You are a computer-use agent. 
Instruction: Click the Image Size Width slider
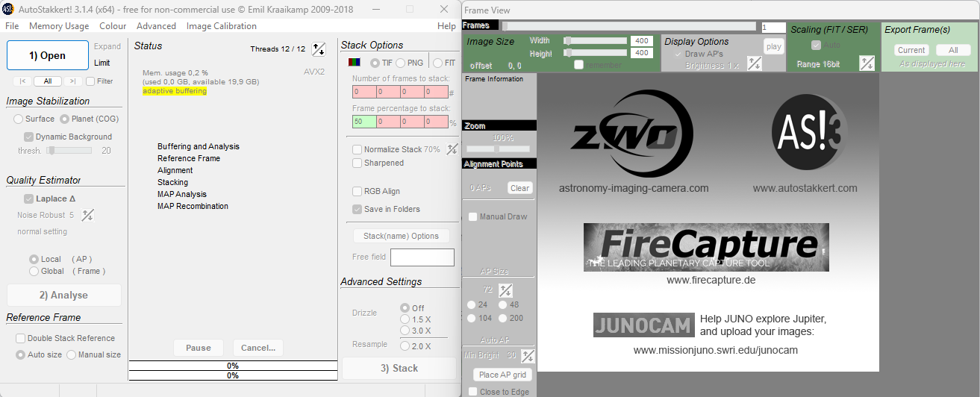click(x=596, y=40)
